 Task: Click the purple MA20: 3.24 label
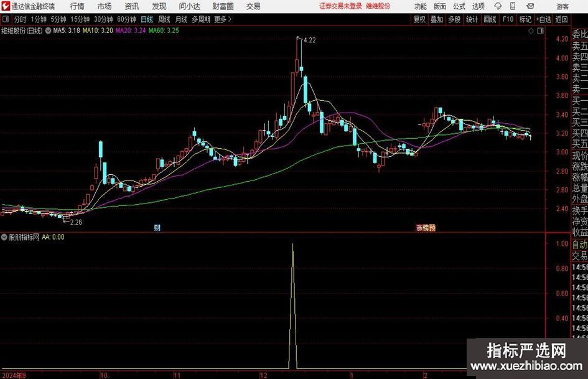pos(130,30)
